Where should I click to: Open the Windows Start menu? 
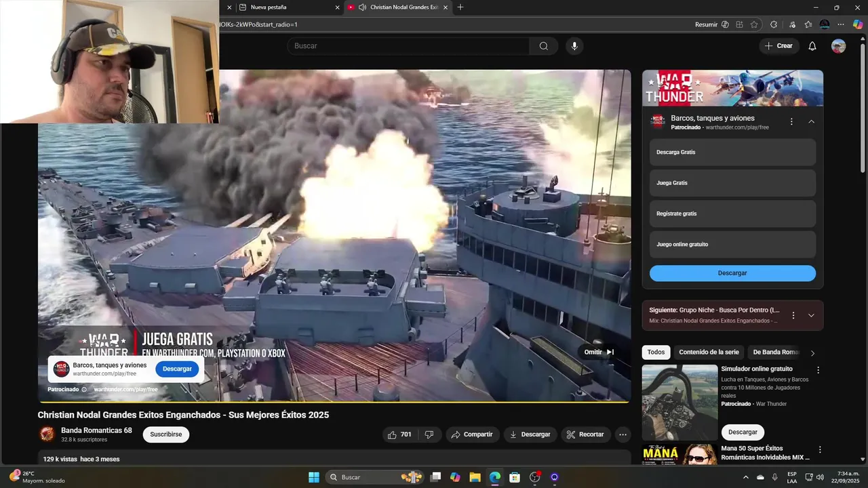click(314, 477)
